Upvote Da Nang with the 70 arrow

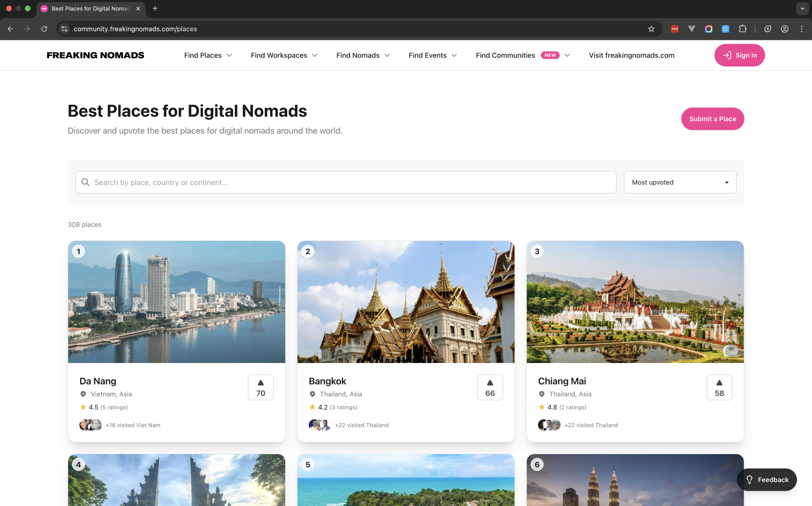click(261, 387)
